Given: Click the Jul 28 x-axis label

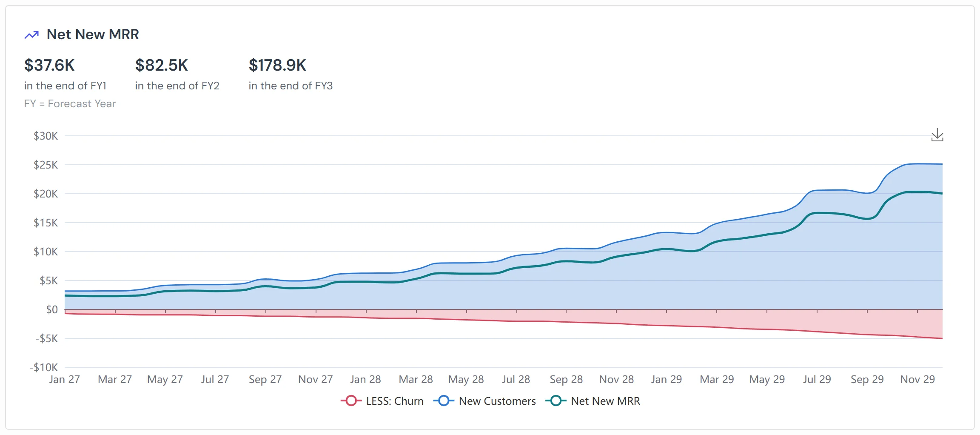Looking at the screenshot, I should [516, 379].
